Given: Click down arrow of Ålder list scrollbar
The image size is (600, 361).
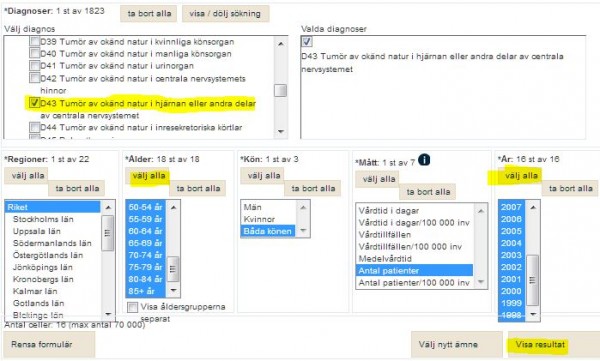Looking at the screenshot, I should click(x=173, y=290).
